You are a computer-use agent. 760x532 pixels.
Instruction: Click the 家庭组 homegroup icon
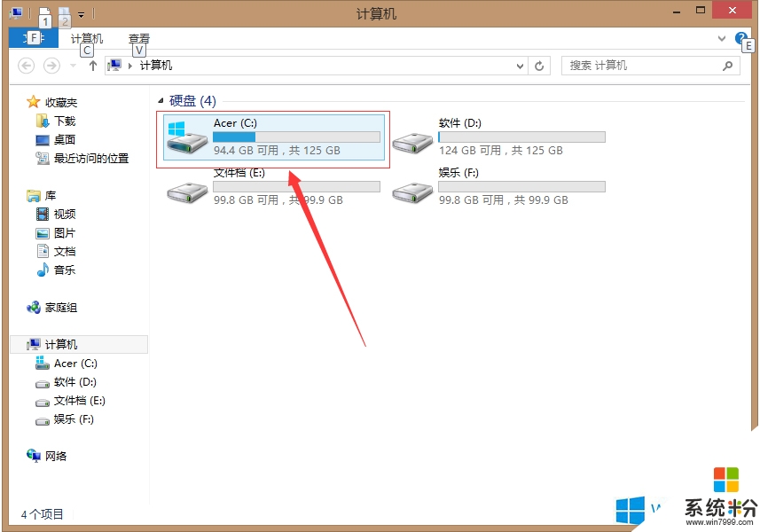(34, 307)
